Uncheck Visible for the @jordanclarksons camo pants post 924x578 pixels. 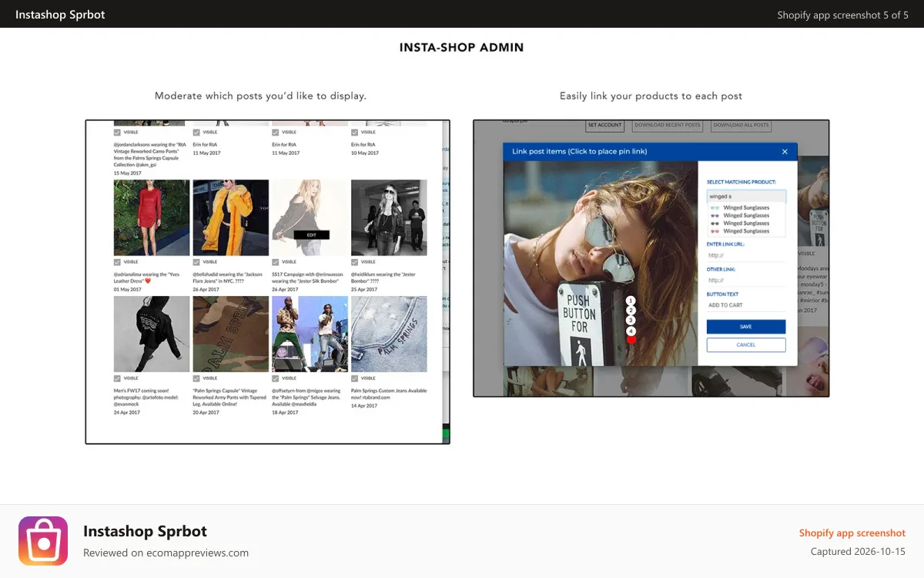coord(117,132)
